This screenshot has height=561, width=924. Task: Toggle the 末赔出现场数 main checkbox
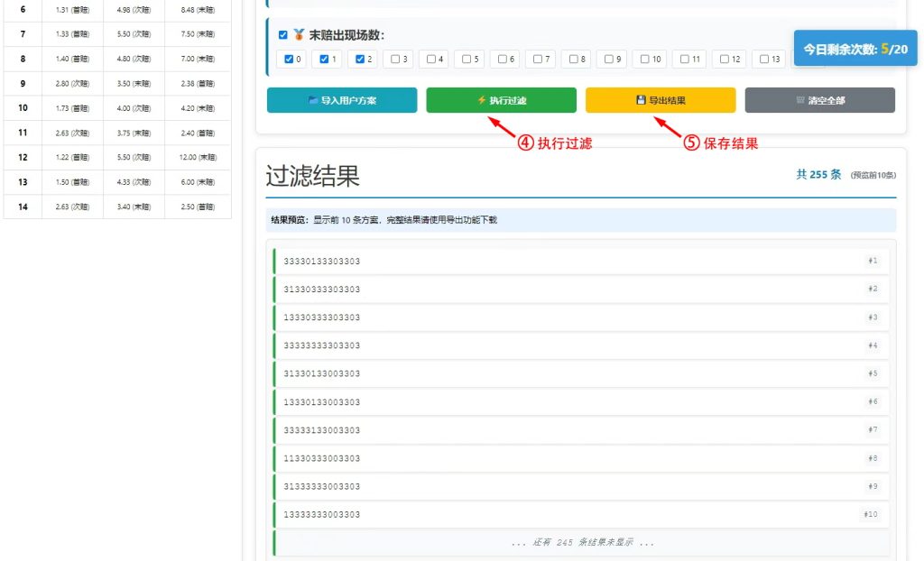point(283,35)
